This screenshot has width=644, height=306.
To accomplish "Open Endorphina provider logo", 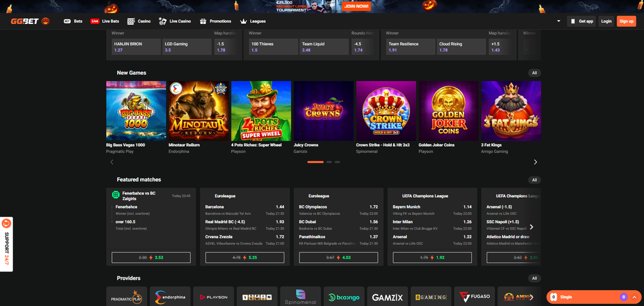I will pos(170,297).
